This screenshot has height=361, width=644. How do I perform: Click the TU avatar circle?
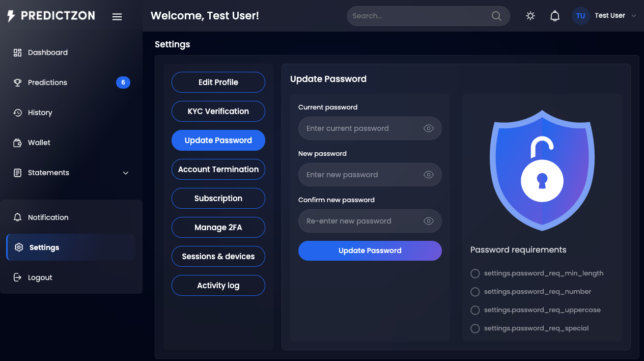coord(581,16)
